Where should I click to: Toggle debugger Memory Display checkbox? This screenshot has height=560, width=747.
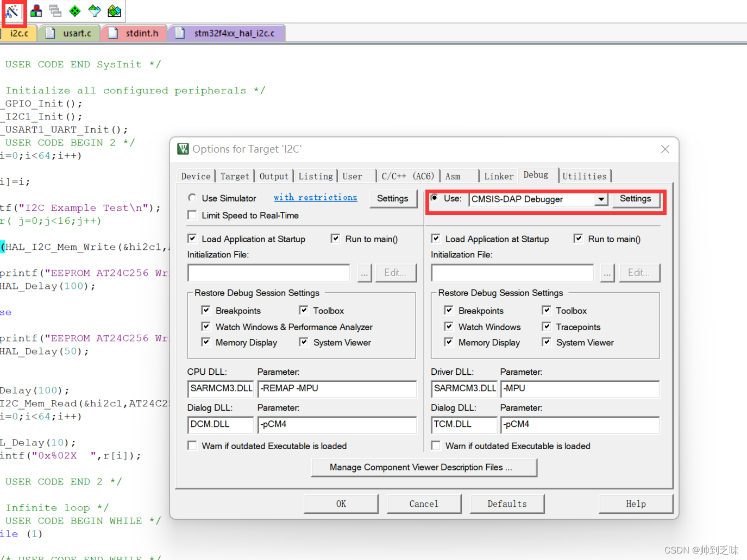[x=449, y=342]
